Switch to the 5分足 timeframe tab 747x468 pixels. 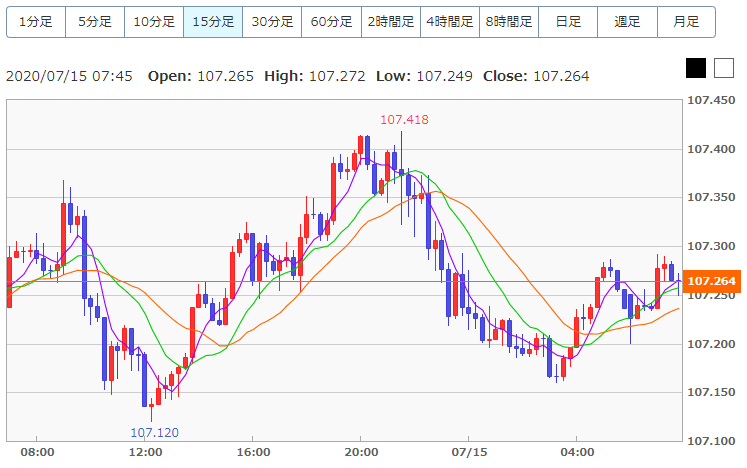click(x=95, y=22)
